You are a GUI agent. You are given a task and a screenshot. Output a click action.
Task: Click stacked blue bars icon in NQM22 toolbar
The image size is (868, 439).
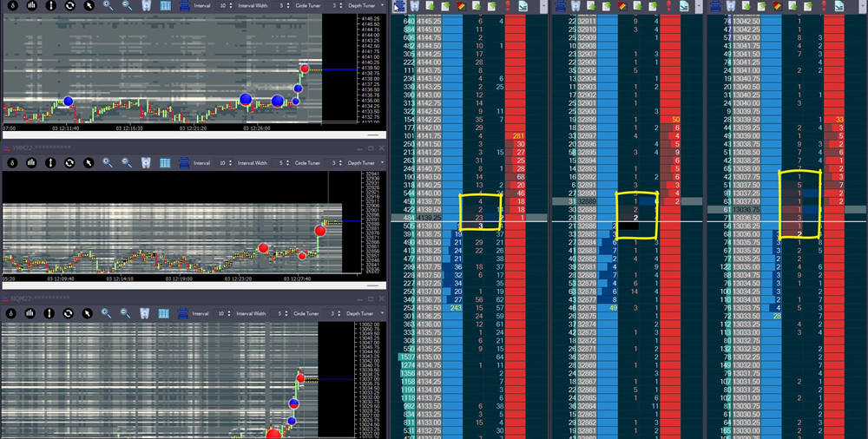(182, 313)
